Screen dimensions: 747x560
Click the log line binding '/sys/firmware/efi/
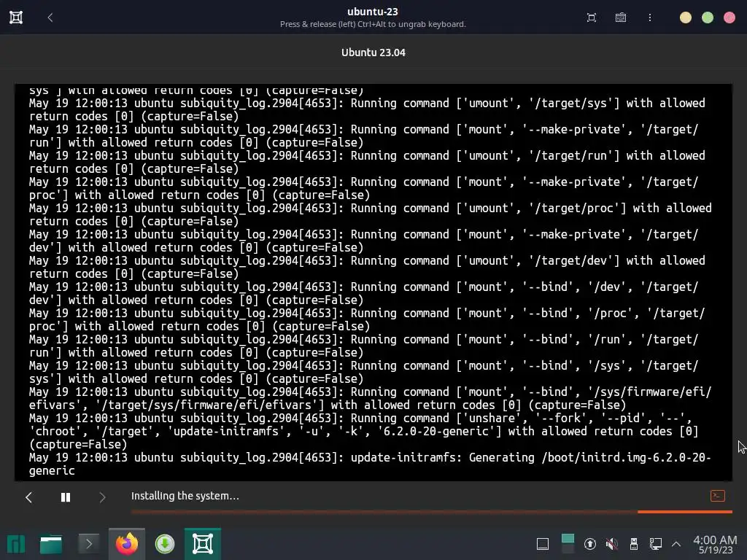click(x=370, y=398)
